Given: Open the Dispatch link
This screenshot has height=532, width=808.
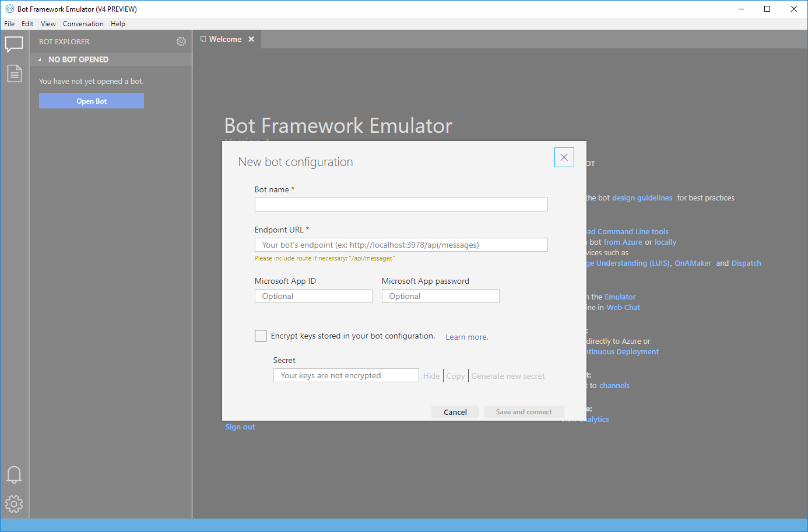Looking at the screenshot, I should click(x=746, y=263).
